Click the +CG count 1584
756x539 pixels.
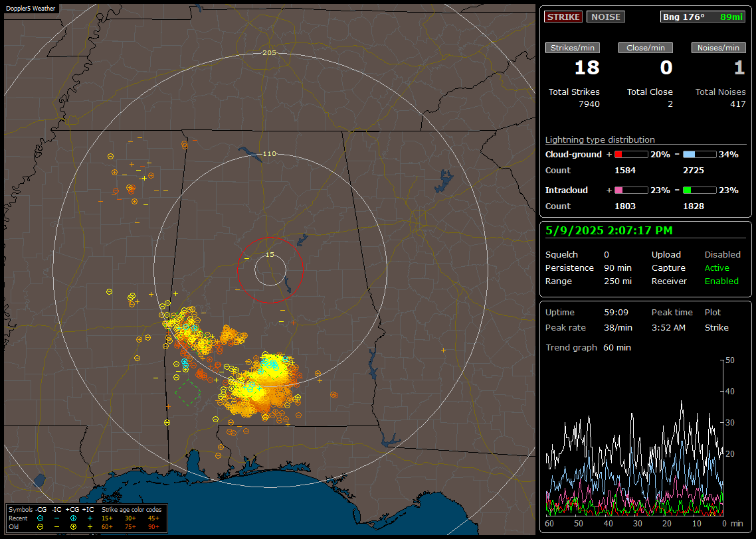[625, 171]
